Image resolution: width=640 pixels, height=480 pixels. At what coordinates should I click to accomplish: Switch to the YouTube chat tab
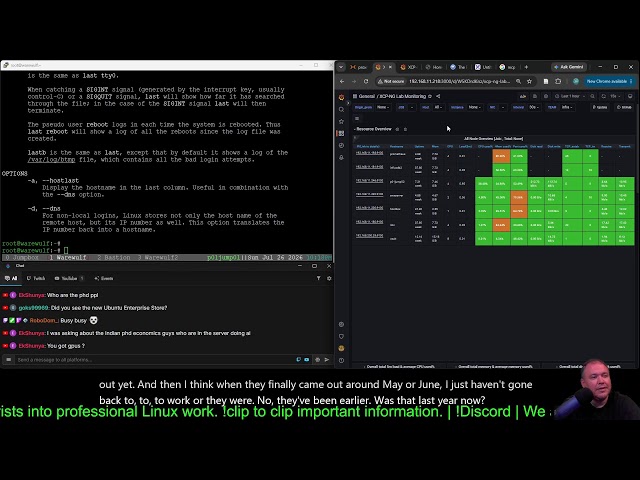(69, 278)
